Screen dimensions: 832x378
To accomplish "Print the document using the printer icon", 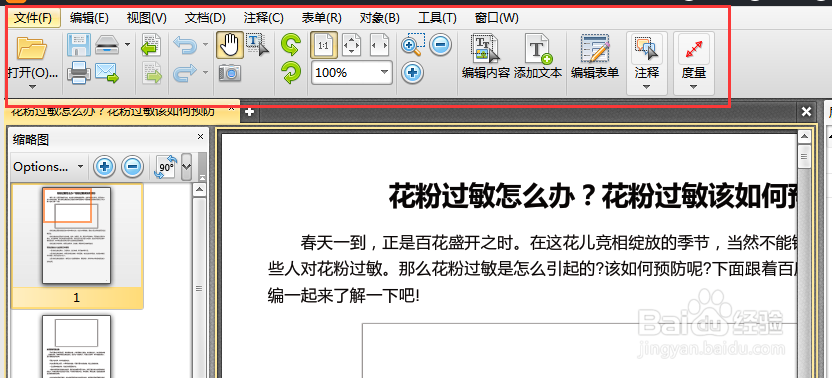I will (x=79, y=73).
